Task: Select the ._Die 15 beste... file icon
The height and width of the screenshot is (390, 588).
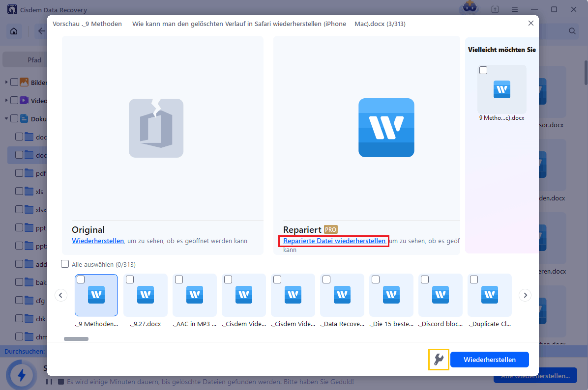Action: 391,295
